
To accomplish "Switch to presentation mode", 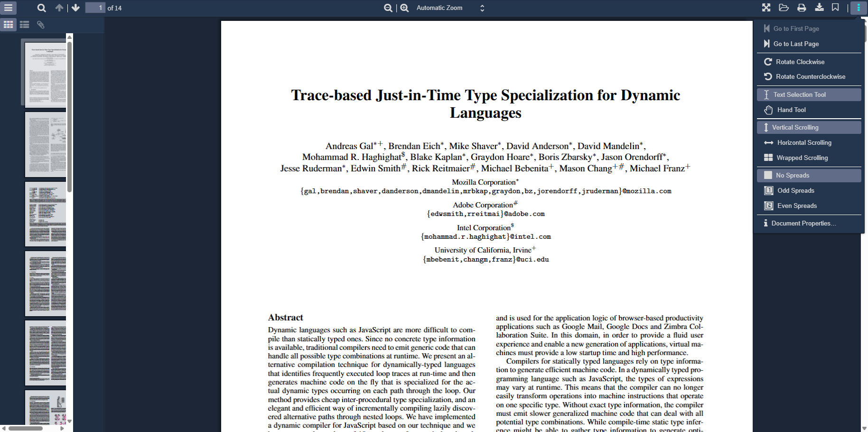I will pyautogui.click(x=766, y=8).
